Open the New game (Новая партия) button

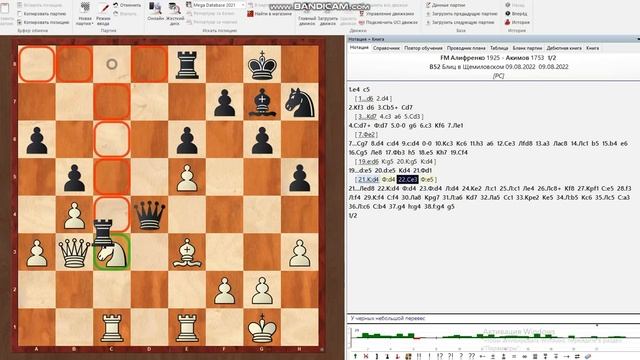tap(85, 14)
